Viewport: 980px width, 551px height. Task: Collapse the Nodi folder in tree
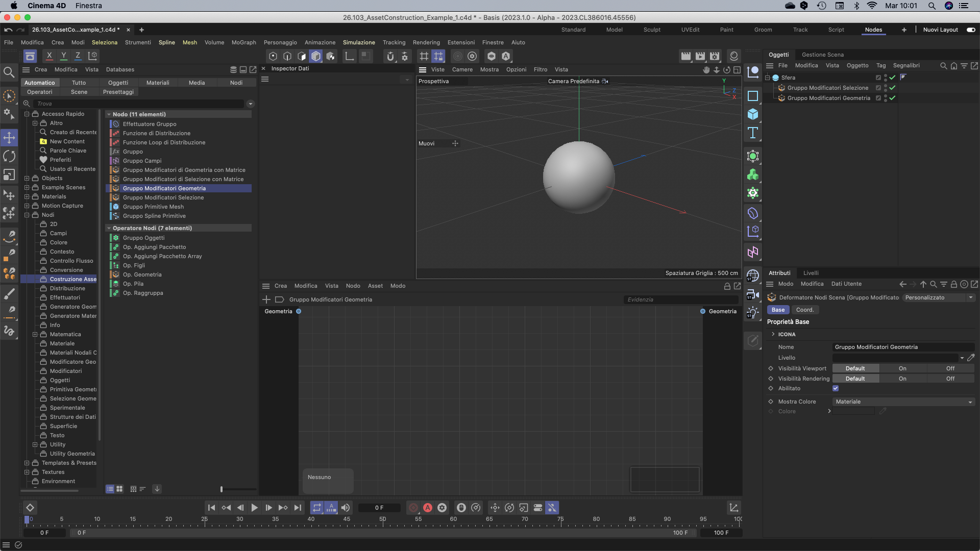coord(27,215)
